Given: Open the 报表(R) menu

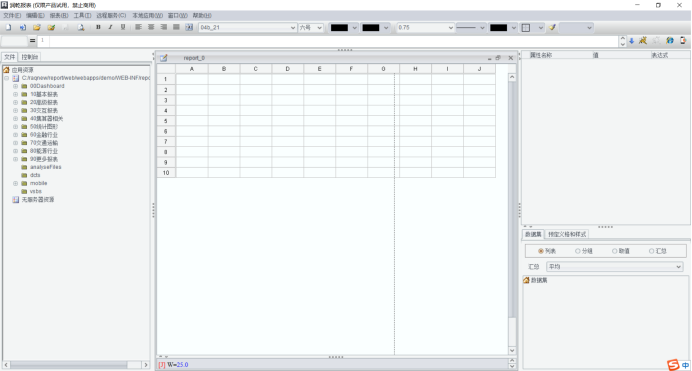Looking at the screenshot, I should [59, 15].
